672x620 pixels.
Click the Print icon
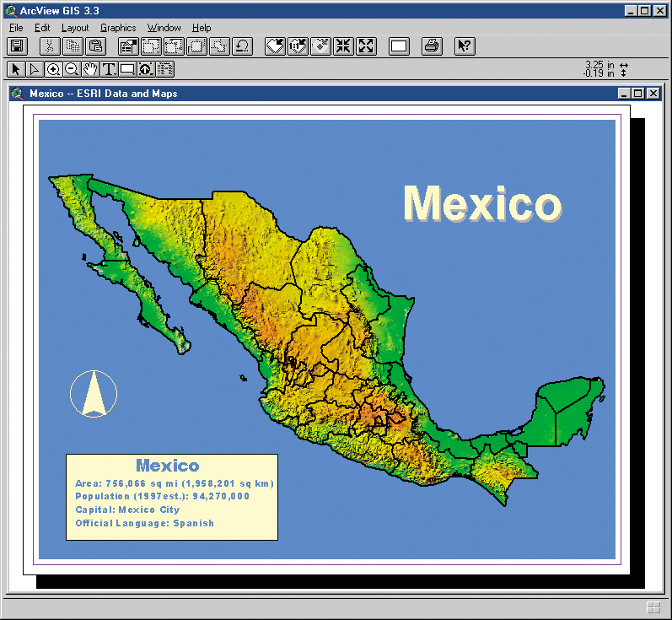tap(432, 46)
